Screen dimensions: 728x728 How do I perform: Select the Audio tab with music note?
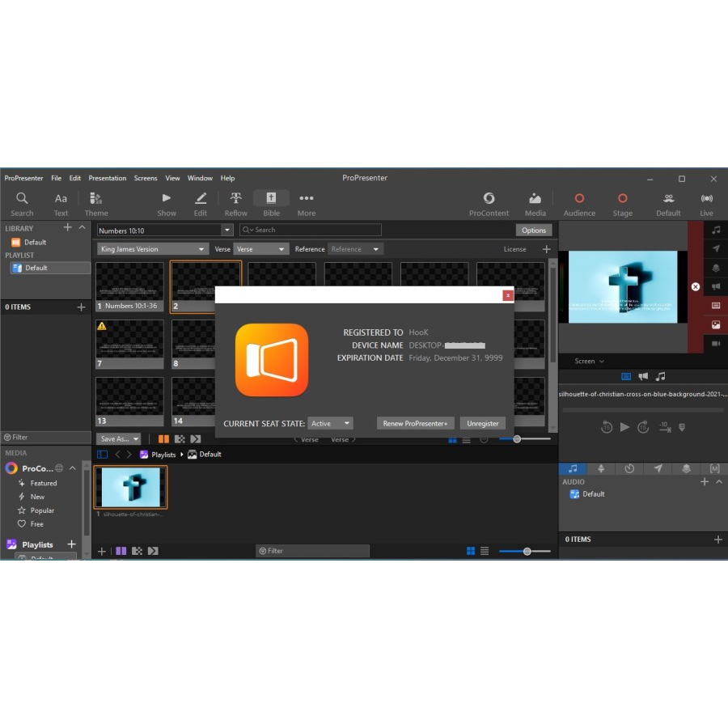point(573,468)
